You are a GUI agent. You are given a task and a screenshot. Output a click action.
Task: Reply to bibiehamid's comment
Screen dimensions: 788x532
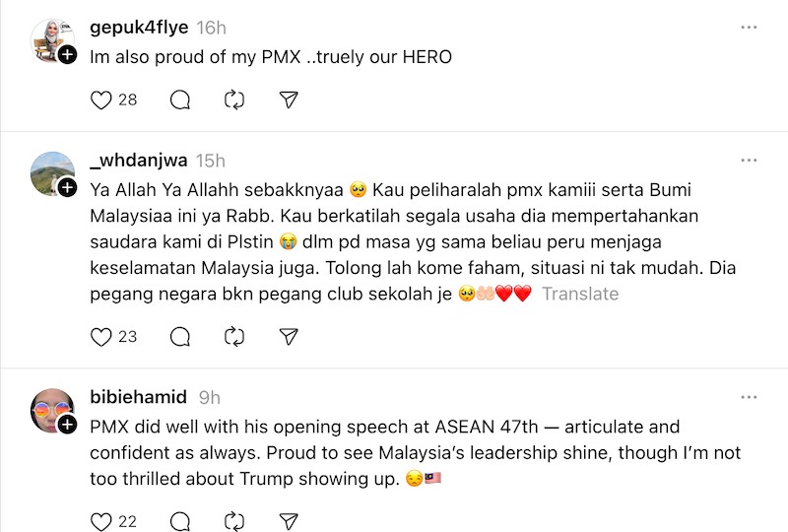[180, 521]
